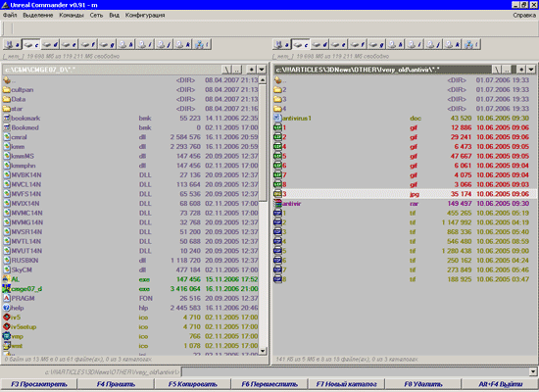Select drive d in the right panel
This screenshot has width=539, height=392.
pos(319,44)
